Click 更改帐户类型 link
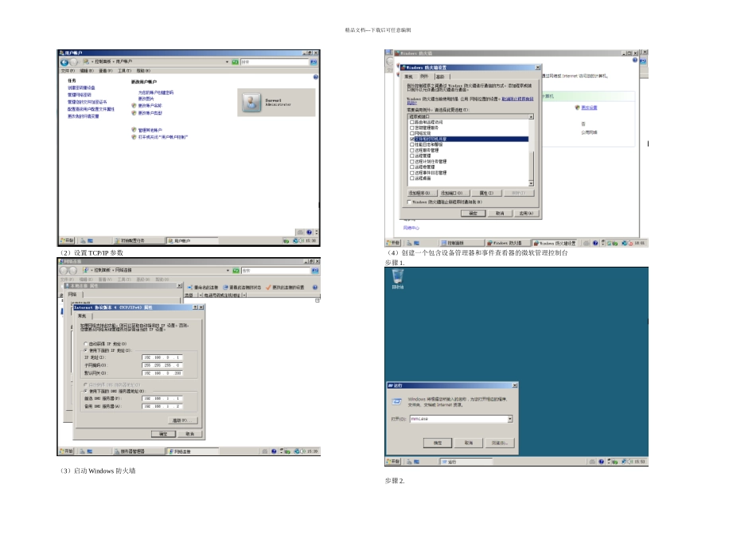The height and width of the screenshot is (535, 756). [x=150, y=113]
